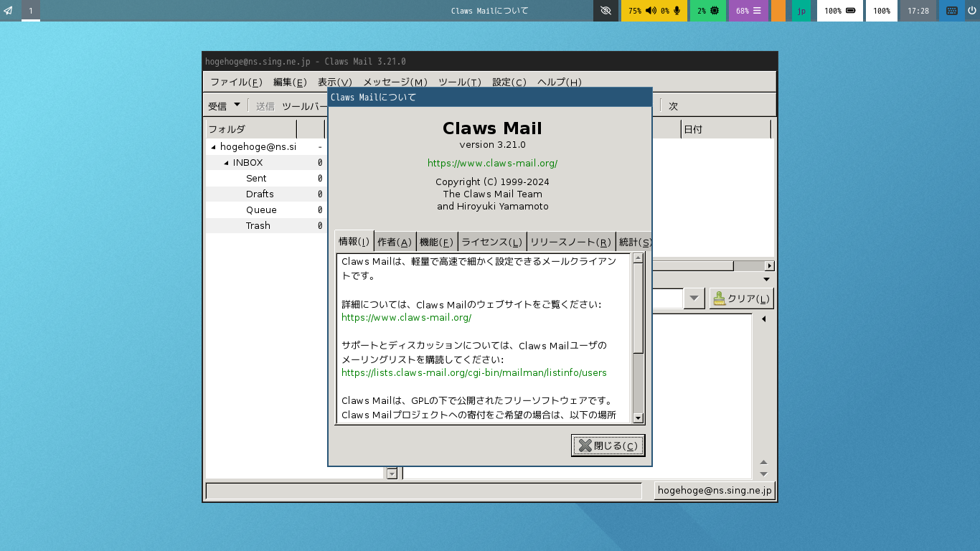Switch to the リリースノート(R) tab
Viewport: 980px width, 551px height.
(x=571, y=242)
